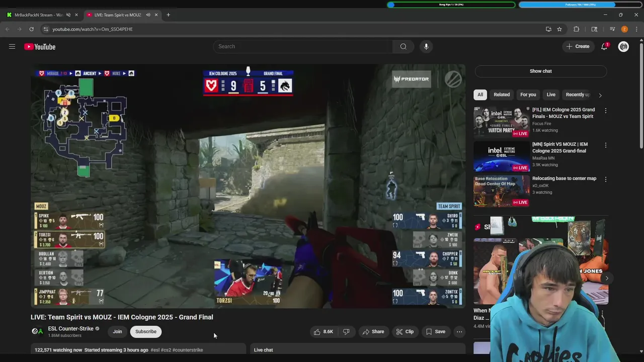Image resolution: width=644 pixels, height=362 pixels.
Task: Open the [FIL] IEM Cologne watch party thumbnail
Action: coord(501,121)
